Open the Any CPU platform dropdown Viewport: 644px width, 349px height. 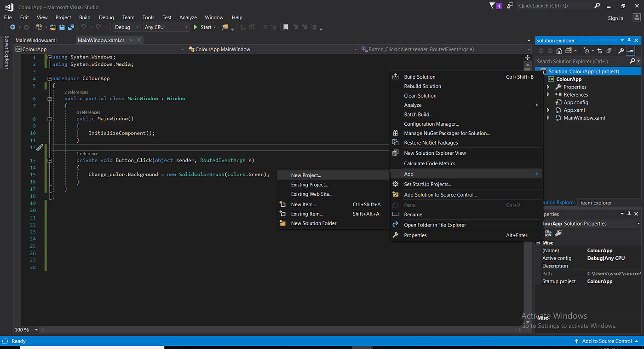point(166,27)
